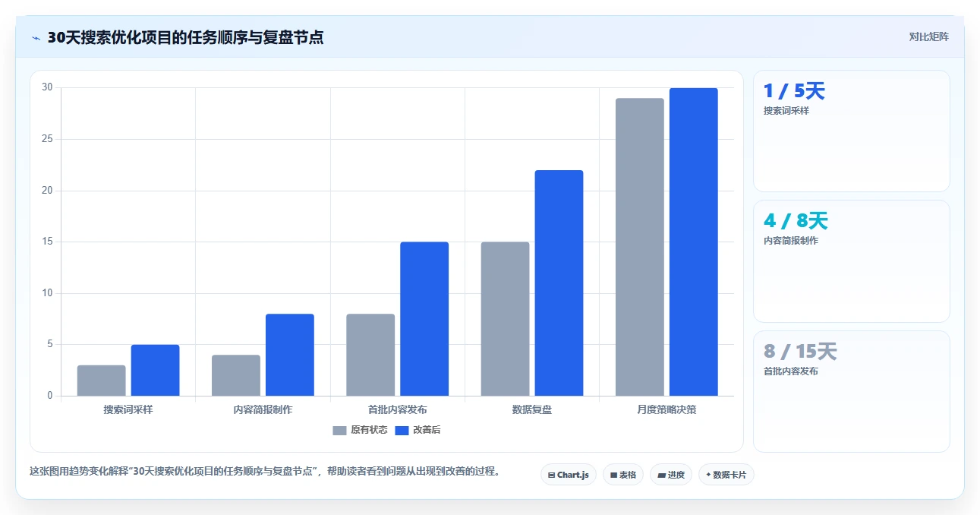Click the 进度 tag
980x515 pixels.
pos(671,475)
